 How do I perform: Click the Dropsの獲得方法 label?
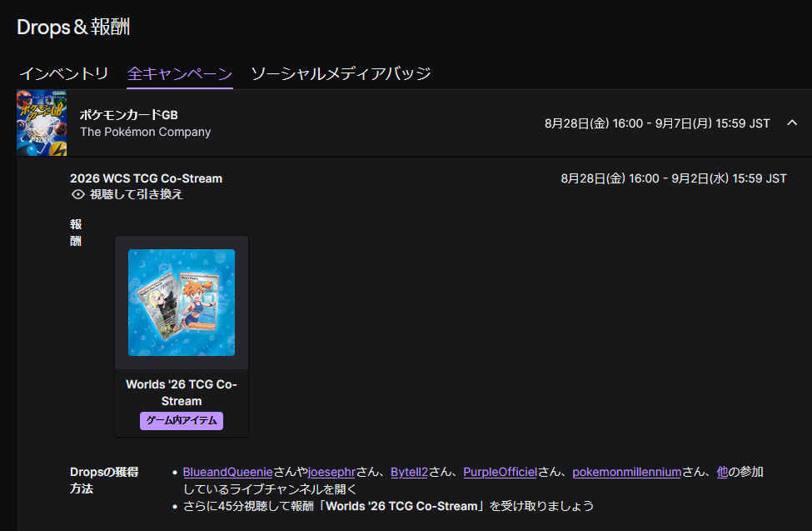[x=104, y=480]
